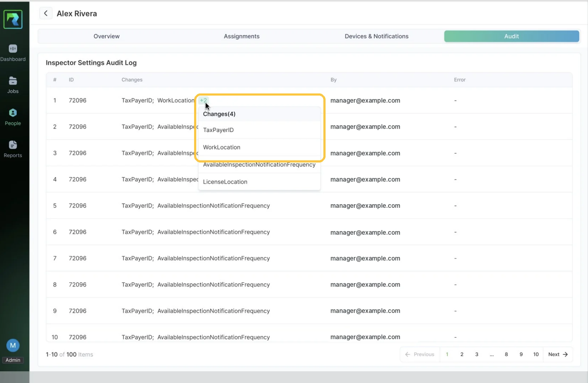Open the Jobs section icon
This screenshot has width=588, height=383.
point(13,81)
